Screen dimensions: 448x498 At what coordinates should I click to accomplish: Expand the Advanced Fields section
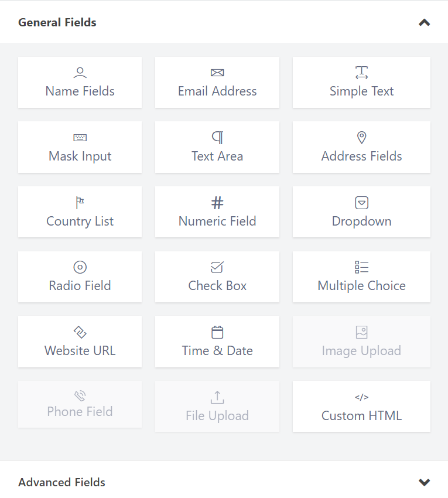click(x=424, y=482)
